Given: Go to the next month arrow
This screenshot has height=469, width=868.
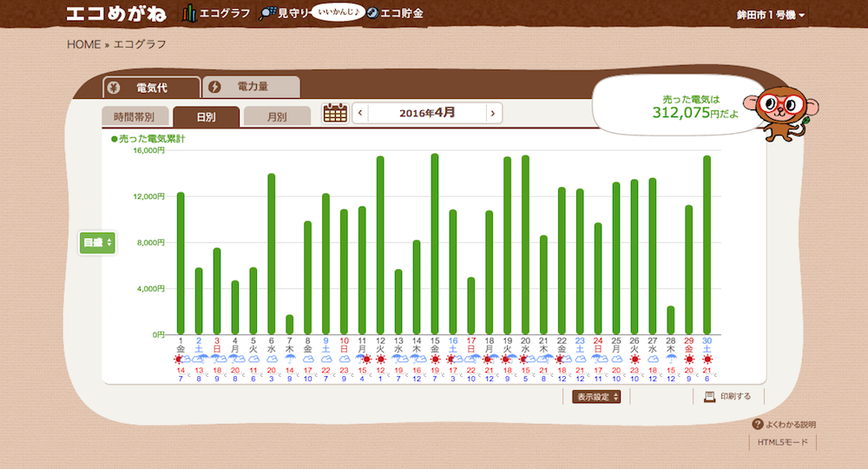Looking at the screenshot, I should [493, 113].
